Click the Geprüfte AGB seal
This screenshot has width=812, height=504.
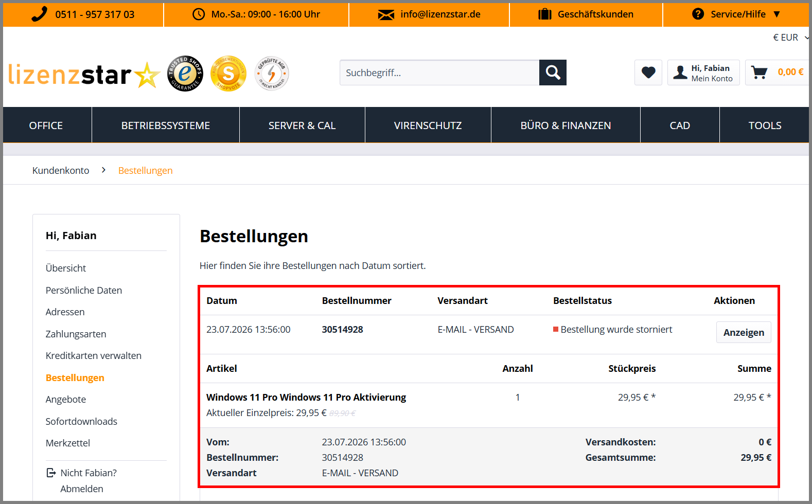(x=272, y=74)
